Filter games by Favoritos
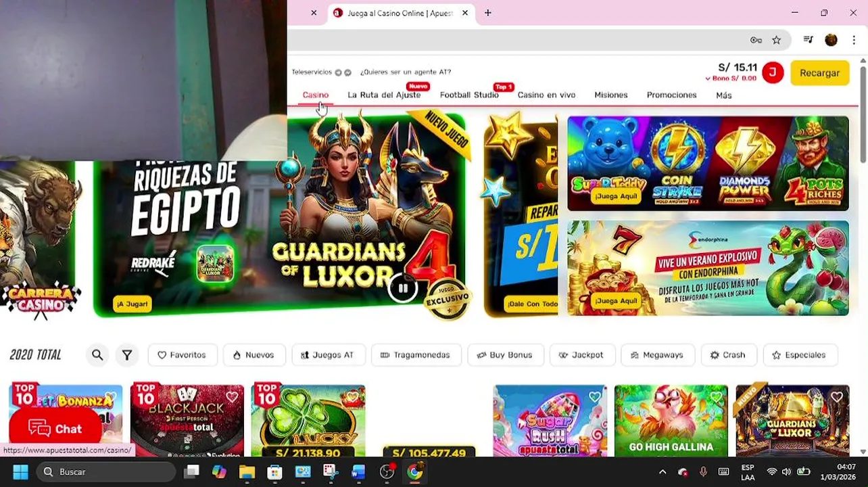 182,355
